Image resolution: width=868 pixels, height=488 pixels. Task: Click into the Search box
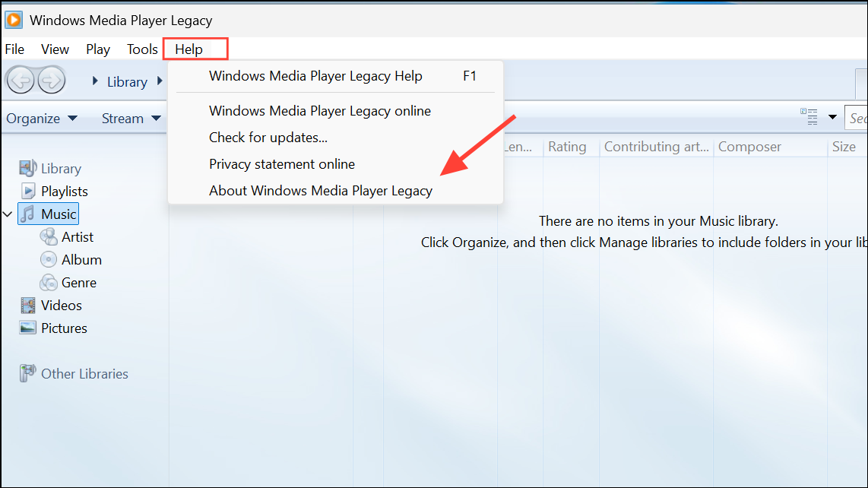coord(856,118)
